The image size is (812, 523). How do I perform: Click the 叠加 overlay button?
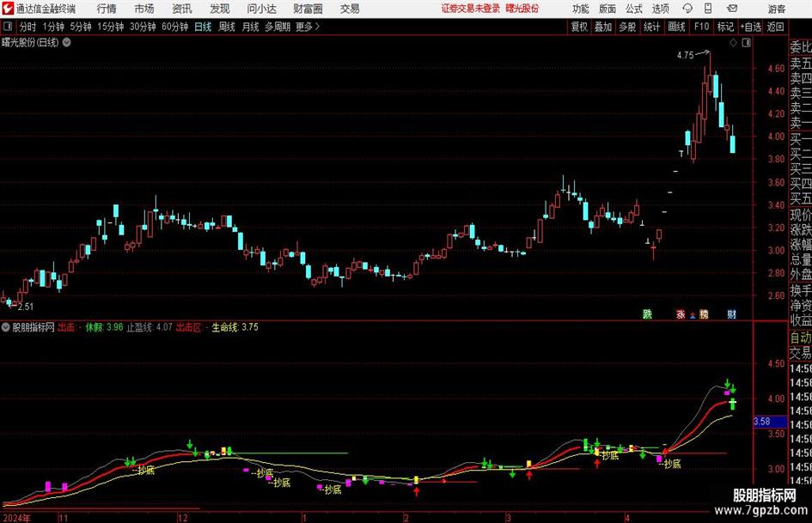[x=603, y=27]
